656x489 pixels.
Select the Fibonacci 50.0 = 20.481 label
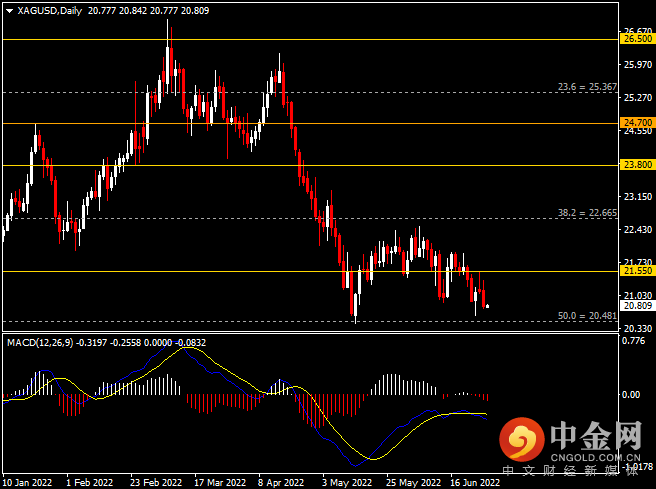coord(587,316)
